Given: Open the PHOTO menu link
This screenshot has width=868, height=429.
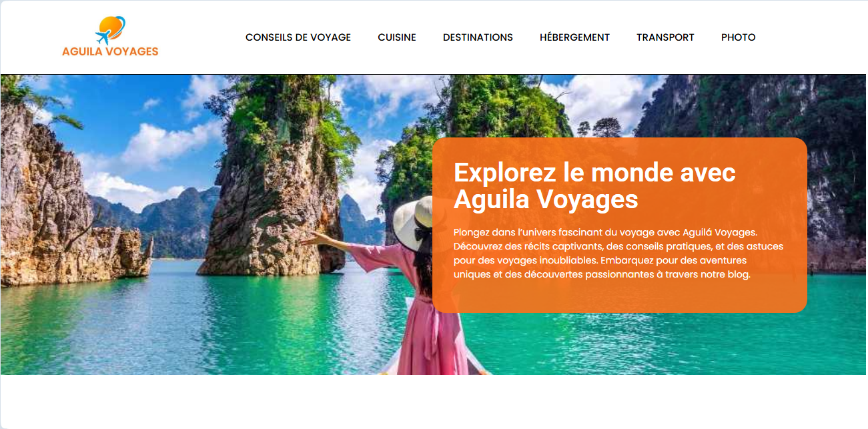Looking at the screenshot, I should click(738, 37).
